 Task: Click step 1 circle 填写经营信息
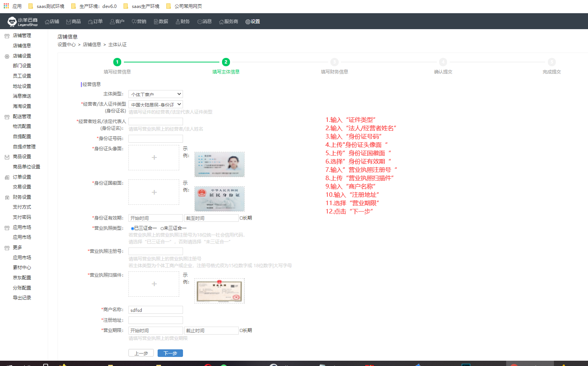tap(117, 62)
